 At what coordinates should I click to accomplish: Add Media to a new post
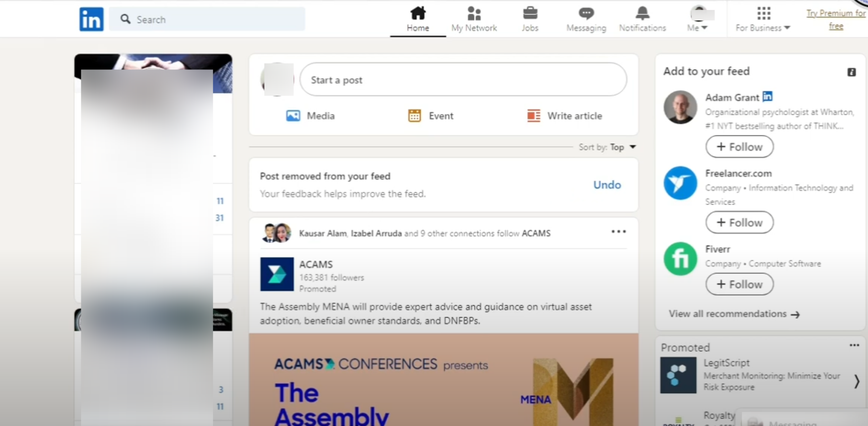coord(310,116)
